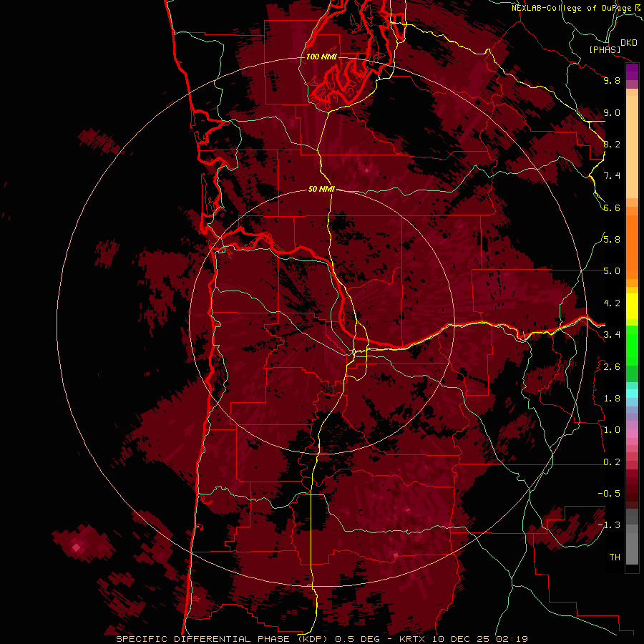Screen dimensions: 644x644
Task: Click the 7.4 scale value
Action: (x=612, y=176)
